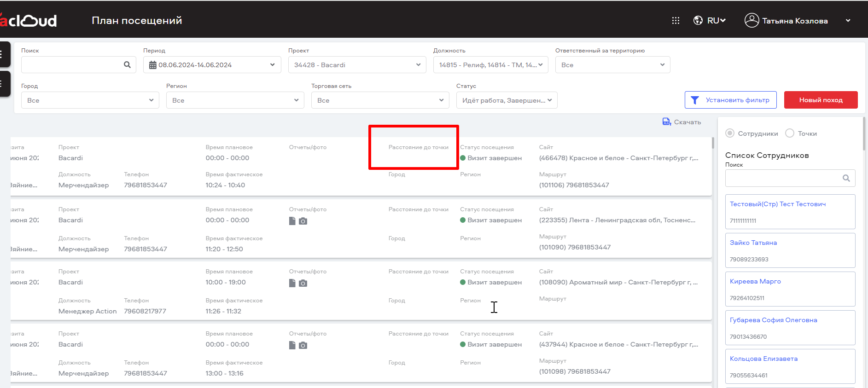
Task: Click the Менеджер Action position text
Action: (87, 311)
